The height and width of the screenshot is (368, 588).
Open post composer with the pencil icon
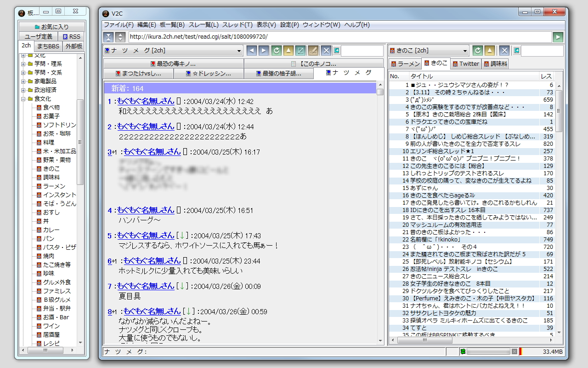click(314, 51)
